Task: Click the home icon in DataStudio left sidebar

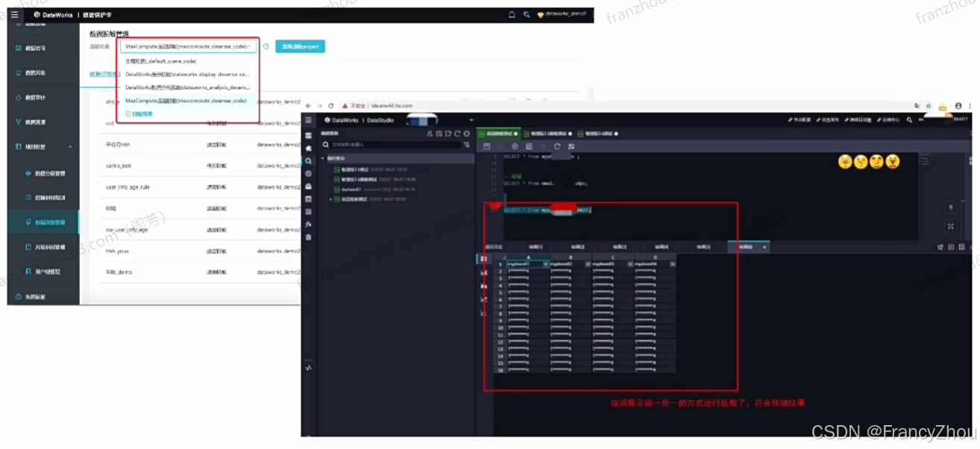Action: click(309, 148)
